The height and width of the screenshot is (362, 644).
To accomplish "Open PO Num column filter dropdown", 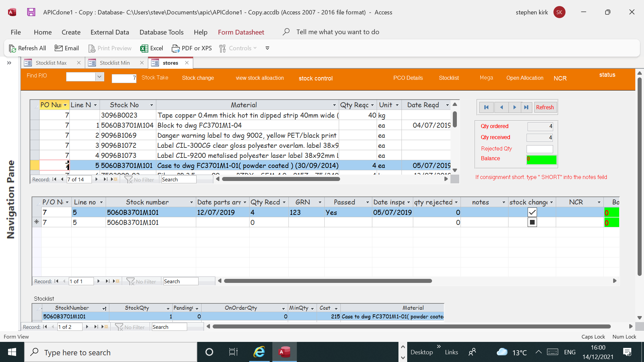I will pyautogui.click(x=65, y=105).
